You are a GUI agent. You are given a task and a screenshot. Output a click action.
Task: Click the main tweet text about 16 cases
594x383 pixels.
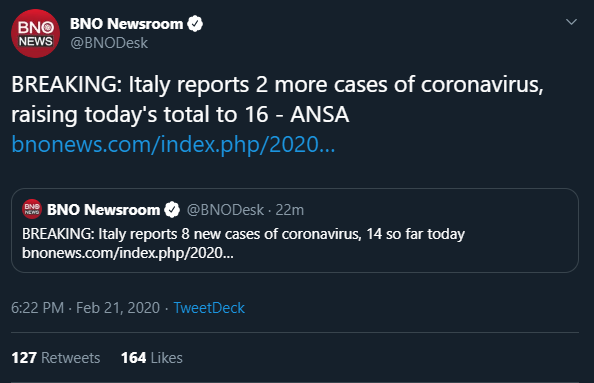277,99
